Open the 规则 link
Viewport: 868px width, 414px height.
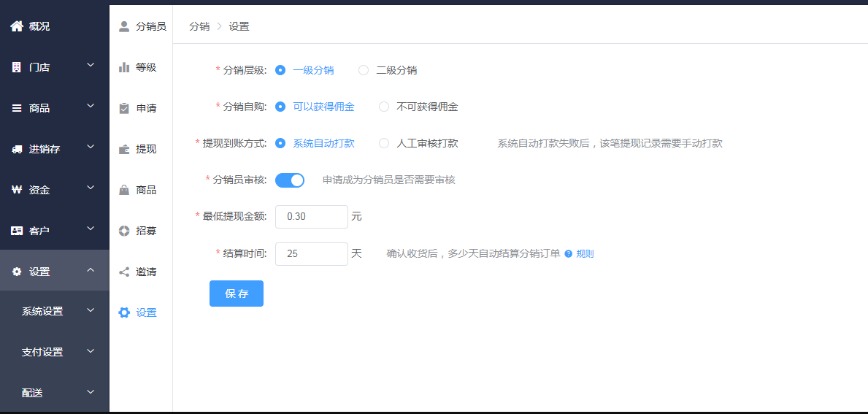point(585,254)
